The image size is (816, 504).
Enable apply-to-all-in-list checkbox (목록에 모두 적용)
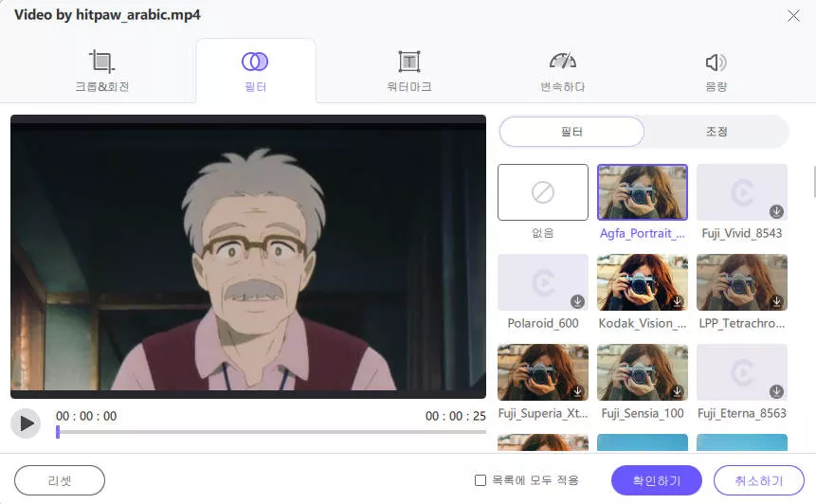point(481,480)
